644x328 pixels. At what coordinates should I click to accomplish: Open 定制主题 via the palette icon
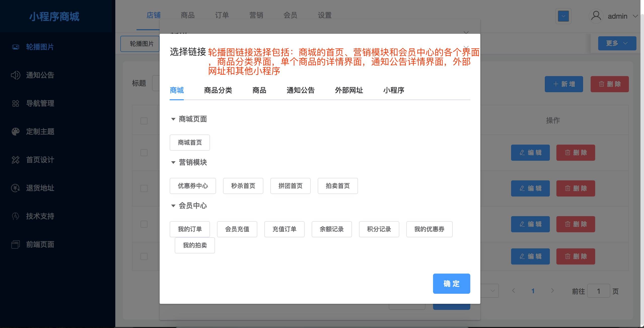pos(15,132)
